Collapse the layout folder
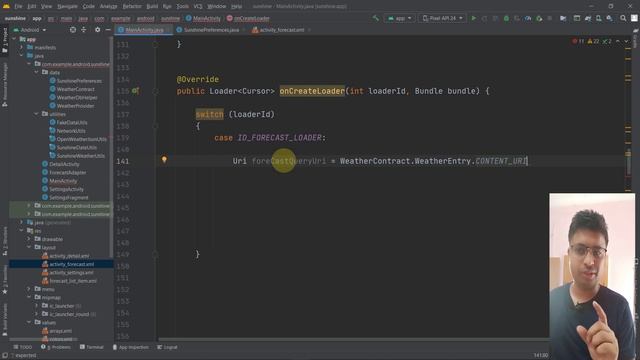This screenshot has width=640, height=360. [x=29, y=247]
